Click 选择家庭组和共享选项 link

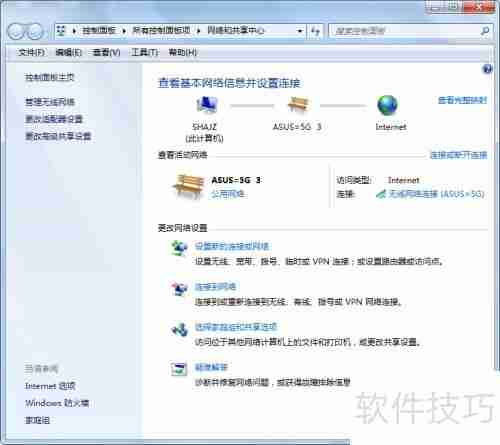[236, 327]
